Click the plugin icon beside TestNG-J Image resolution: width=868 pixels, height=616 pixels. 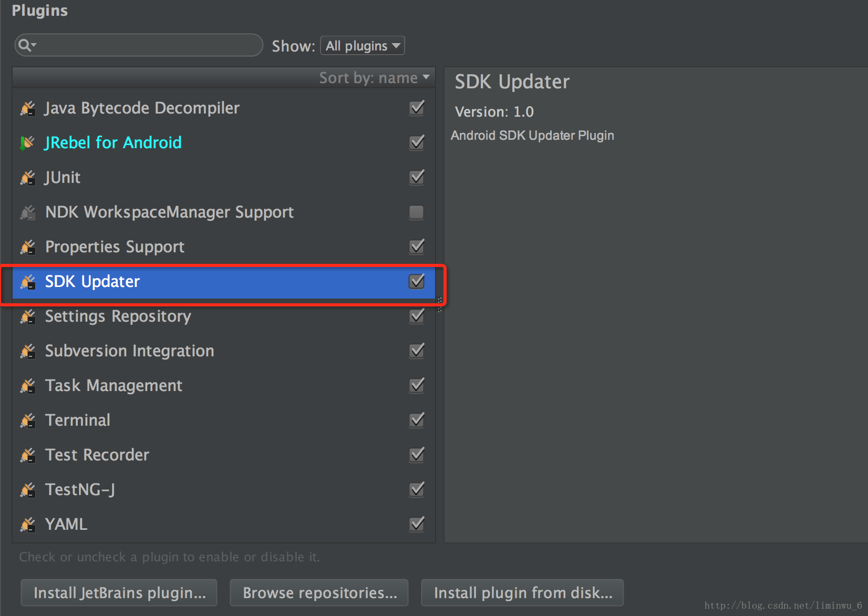point(28,490)
